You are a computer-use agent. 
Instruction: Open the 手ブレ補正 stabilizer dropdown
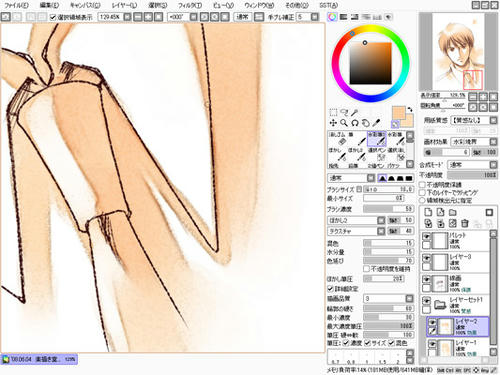click(x=315, y=17)
